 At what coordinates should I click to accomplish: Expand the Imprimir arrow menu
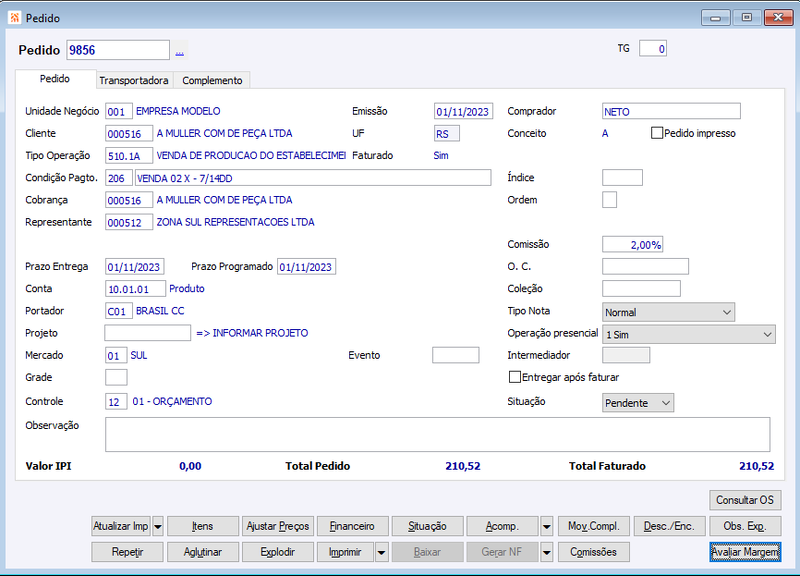point(381,552)
